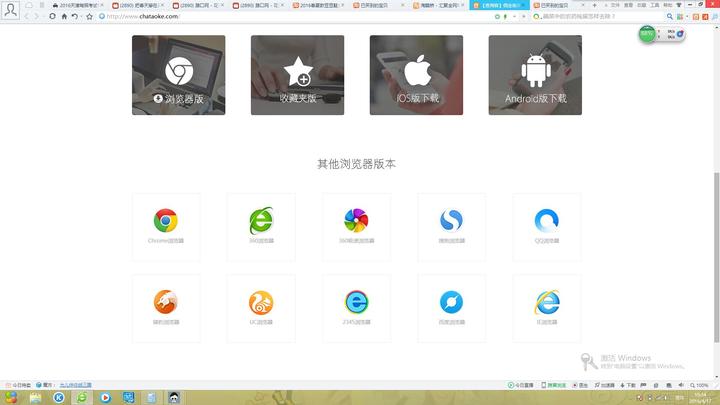The width and height of the screenshot is (720, 405).
Task: Go to the home page icon
Action: [x=64, y=17]
